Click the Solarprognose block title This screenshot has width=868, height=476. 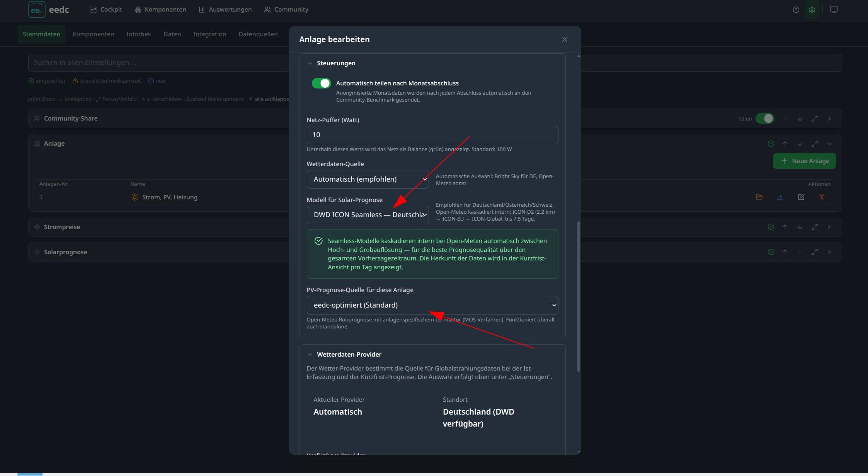[66, 252]
